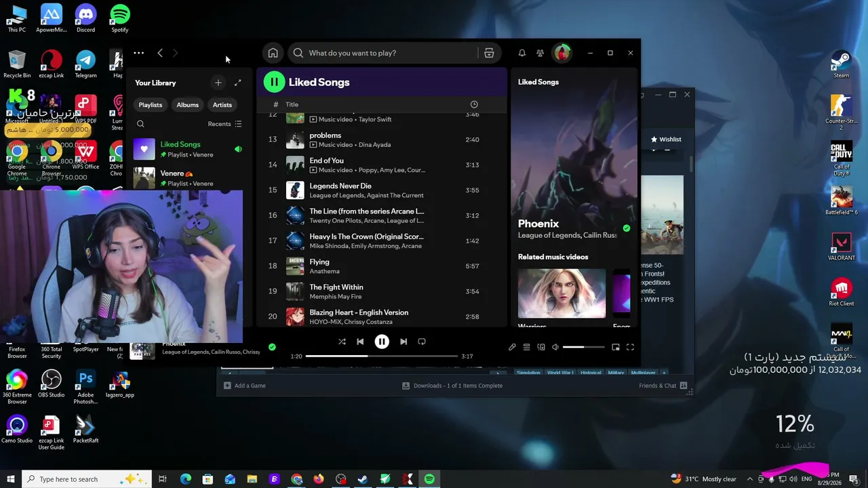The image size is (868, 488).
Task: Select the song "The Fight Within"
Action: (x=336, y=287)
